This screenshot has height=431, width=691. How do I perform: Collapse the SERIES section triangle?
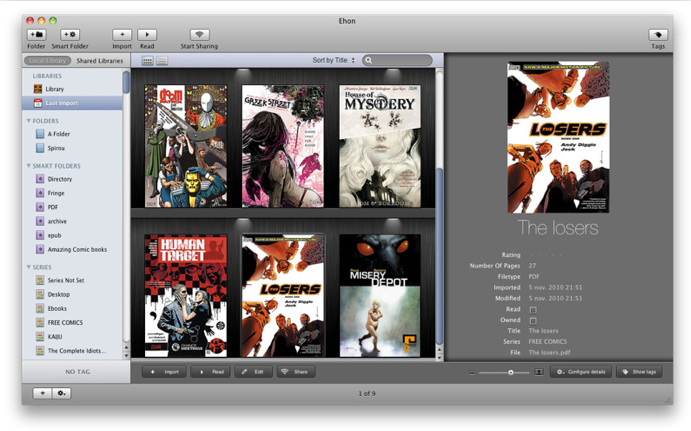click(x=29, y=267)
